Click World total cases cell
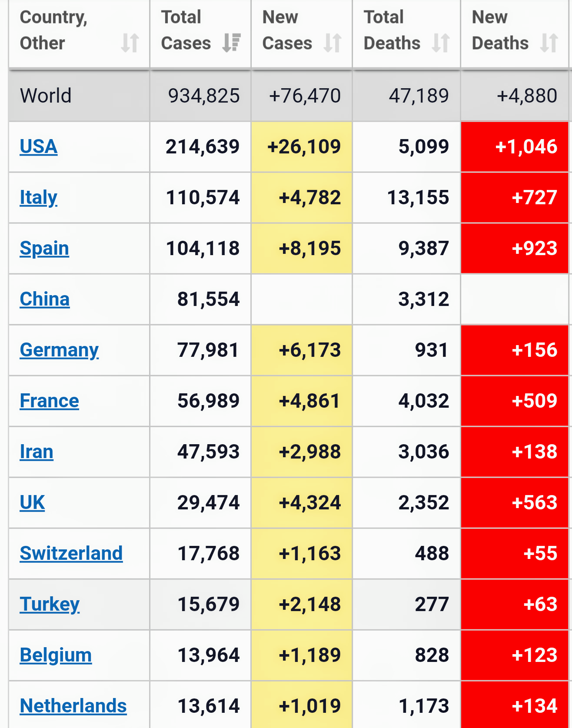Screen dimensions: 572x728 (203, 96)
